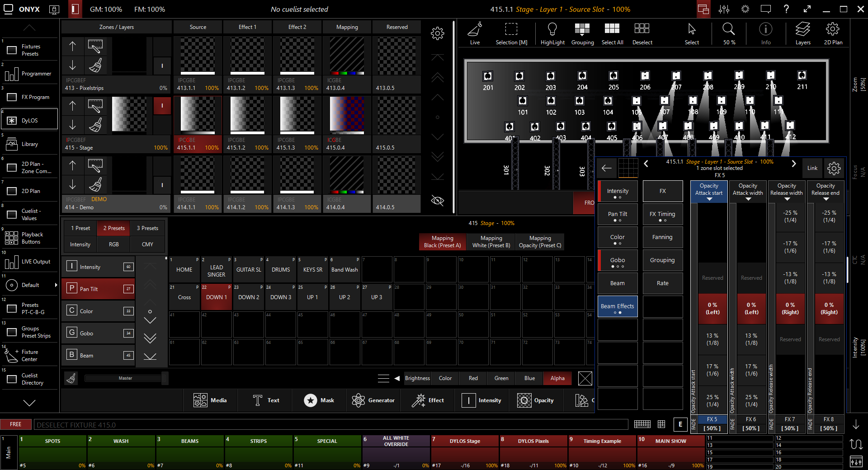Screen dimensions: 868x470
Task: Open Opacity Release width dropdown arrow
Action: pos(787,199)
